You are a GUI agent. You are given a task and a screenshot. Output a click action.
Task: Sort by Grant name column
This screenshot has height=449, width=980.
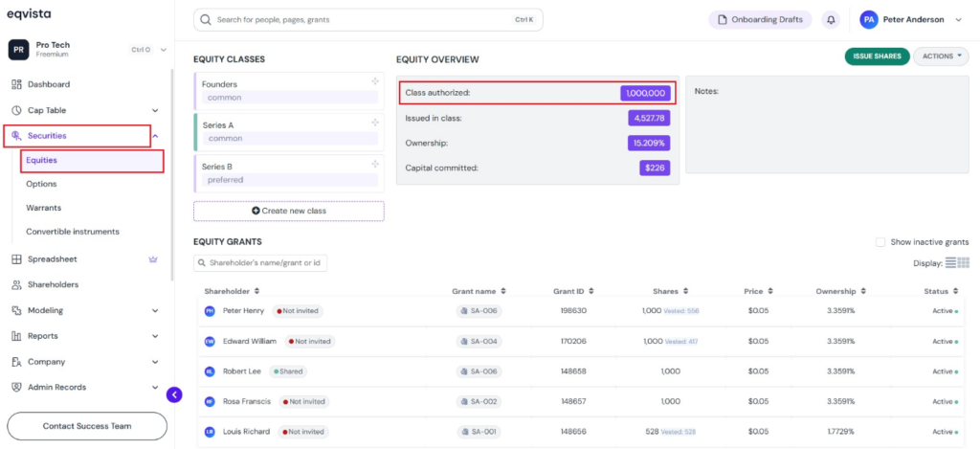479,291
